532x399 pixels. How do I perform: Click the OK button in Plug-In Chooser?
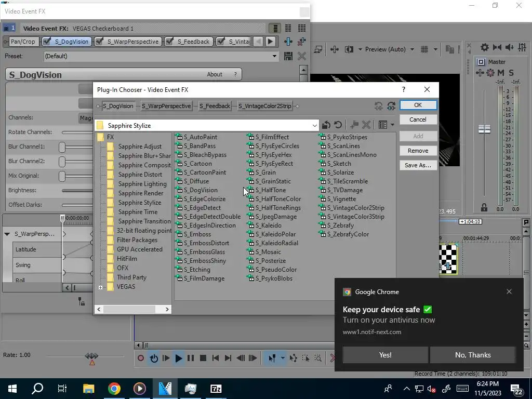(418, 105)
